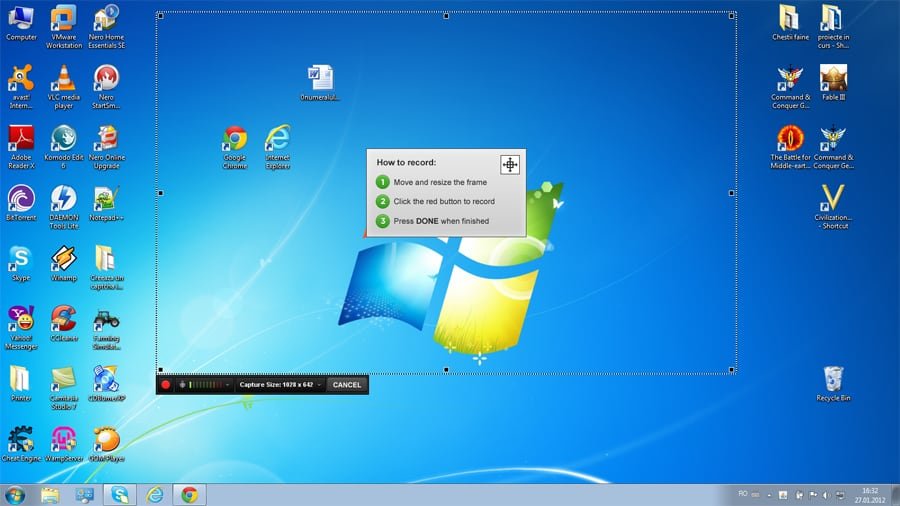Select the Internet Explorer desktop shortcut
Image resolution: width=900 pixels, height=506 pixels.
pyautogui.click(x=277, y=147)
